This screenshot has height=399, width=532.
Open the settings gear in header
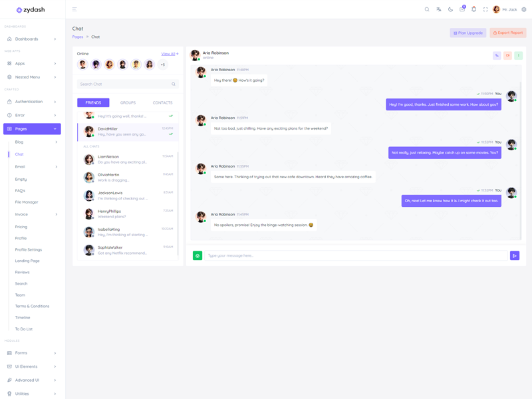524,9
